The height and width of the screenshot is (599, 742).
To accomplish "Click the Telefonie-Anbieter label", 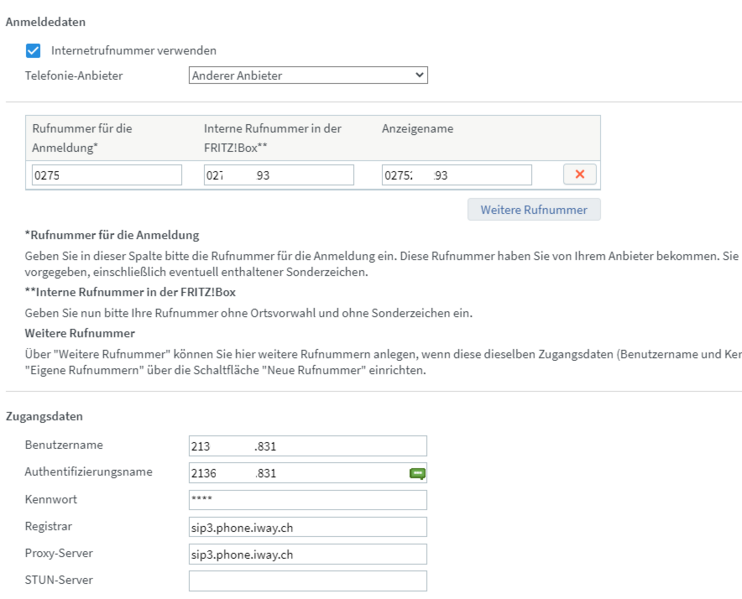I will tap(74, 76).
